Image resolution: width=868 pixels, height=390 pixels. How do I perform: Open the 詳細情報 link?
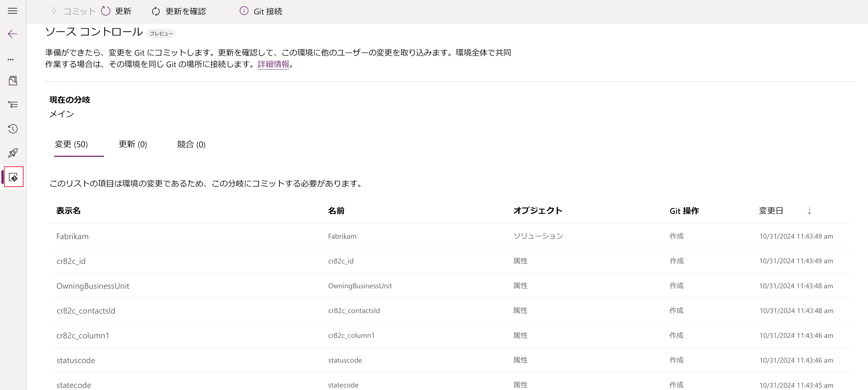pos(273,64)
